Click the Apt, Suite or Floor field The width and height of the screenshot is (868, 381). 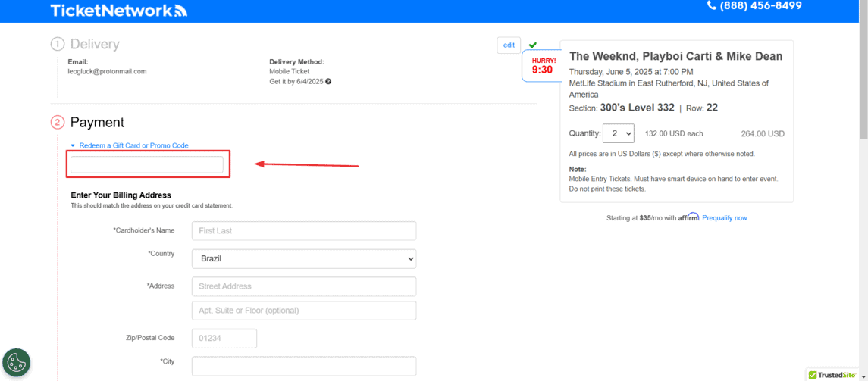(304, 311)
